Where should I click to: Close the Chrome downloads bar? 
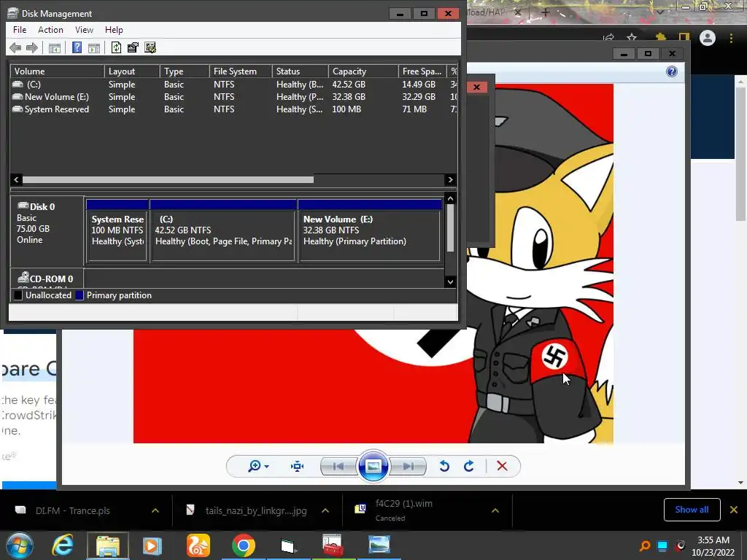point(734,510)
